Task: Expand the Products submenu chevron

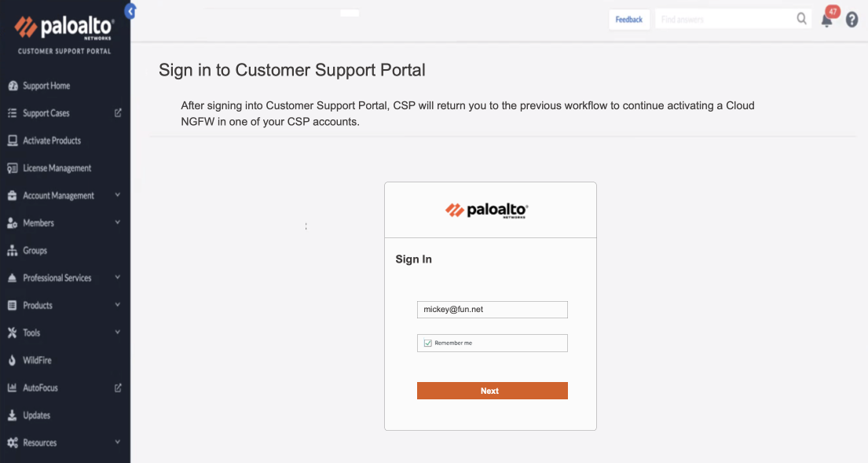Action: click(x=118, y=305)
